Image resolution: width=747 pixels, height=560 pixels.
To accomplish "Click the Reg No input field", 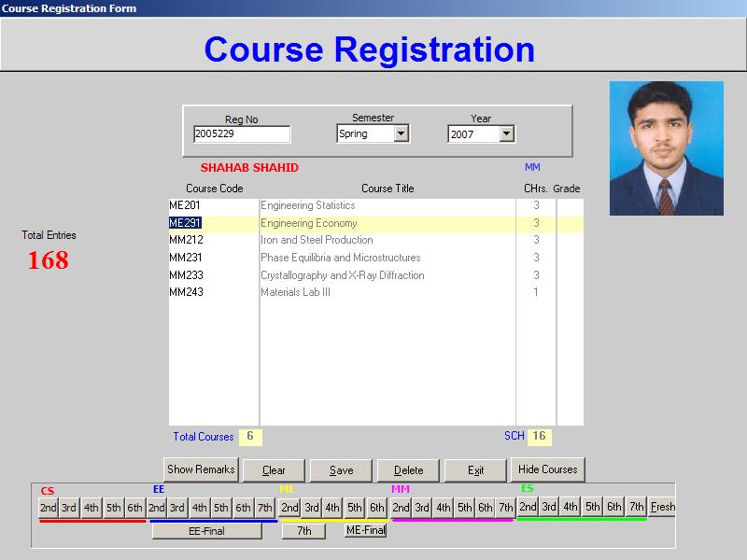I will (x=242, y=134).
